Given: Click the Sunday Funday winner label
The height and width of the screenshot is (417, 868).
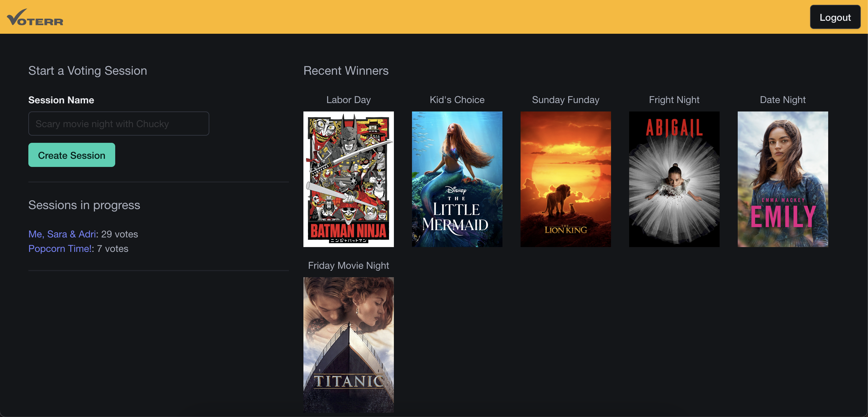Looking at the screenshot, I should (565, 99).
